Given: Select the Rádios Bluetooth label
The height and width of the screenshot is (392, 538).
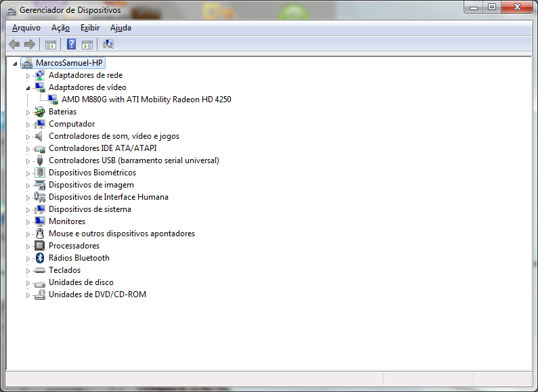Looking at the screenshot, I should pos(79,258).
